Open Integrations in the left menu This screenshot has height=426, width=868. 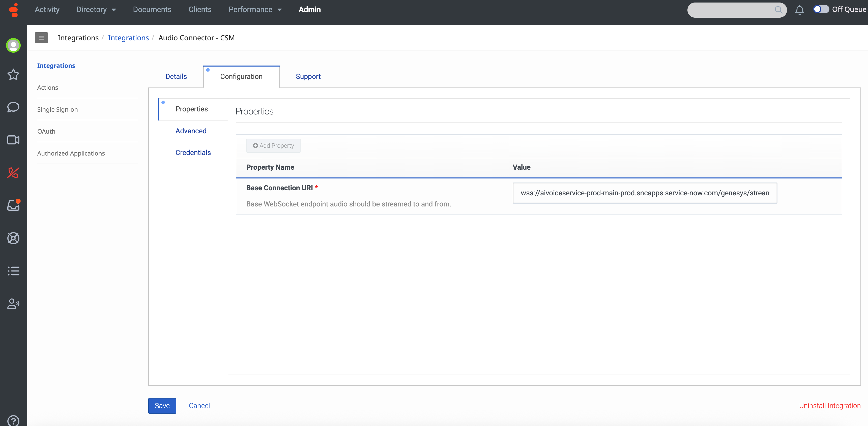point(56,65)
